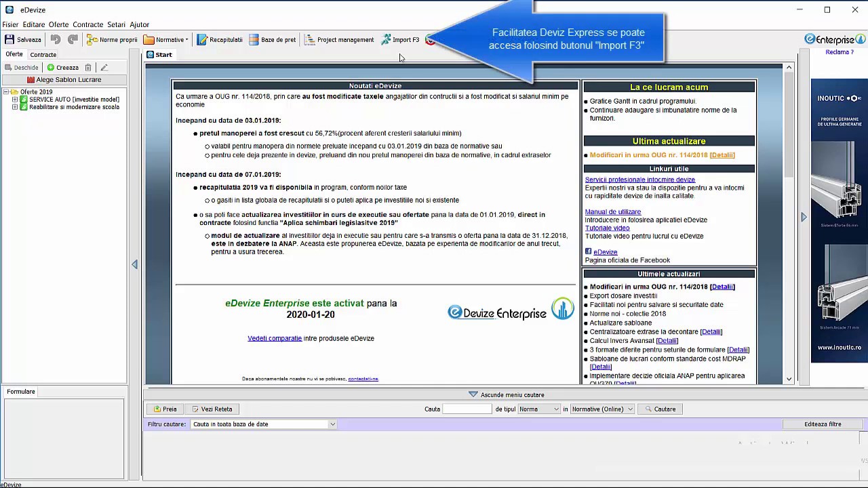The image size is (868, 488).
Task: Click Editeaza filtre
Action: point(823,424)
